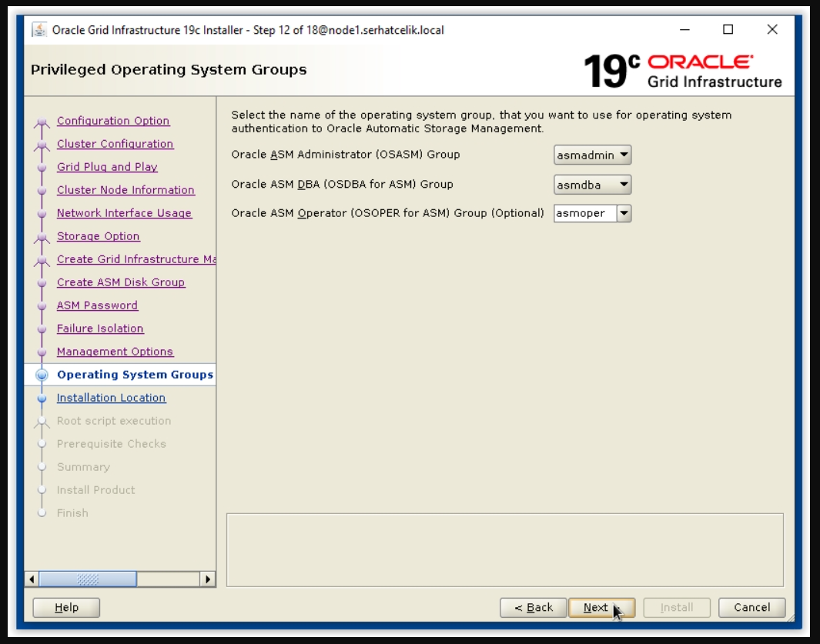Screen dimensions: 820x644
Task: Click the sidebar horizontal scrollbar thumb
Action: (x=88, y=579)
